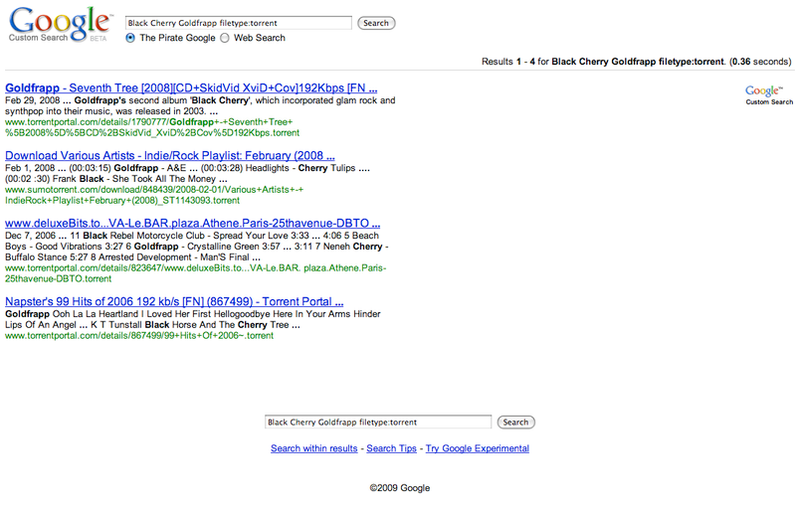
Task: Open the Indie/Rock Playlist February result
Action: 170,156
